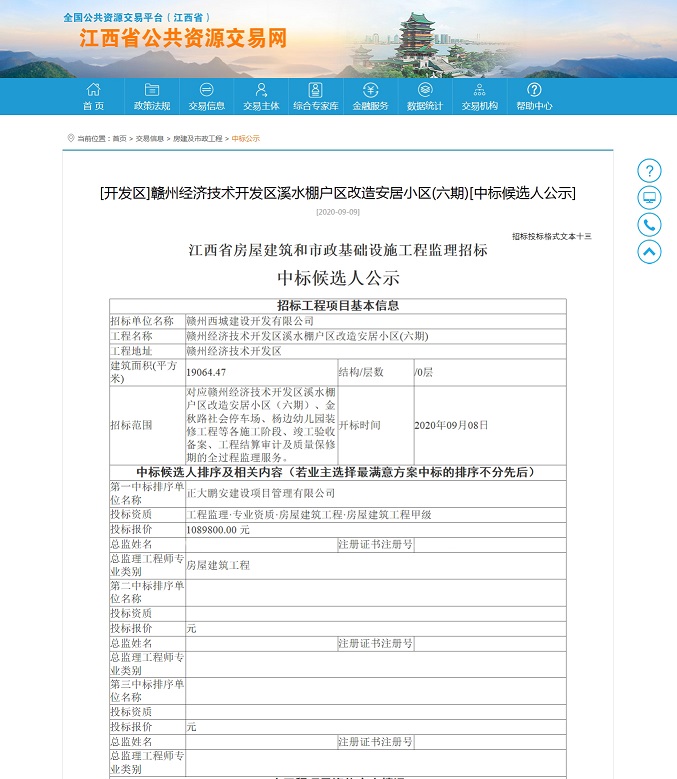Click the 帮助中心 question icon in navbar
Image resolution: width=677 pixels, height=779 pixels.
tap(534, 89)
